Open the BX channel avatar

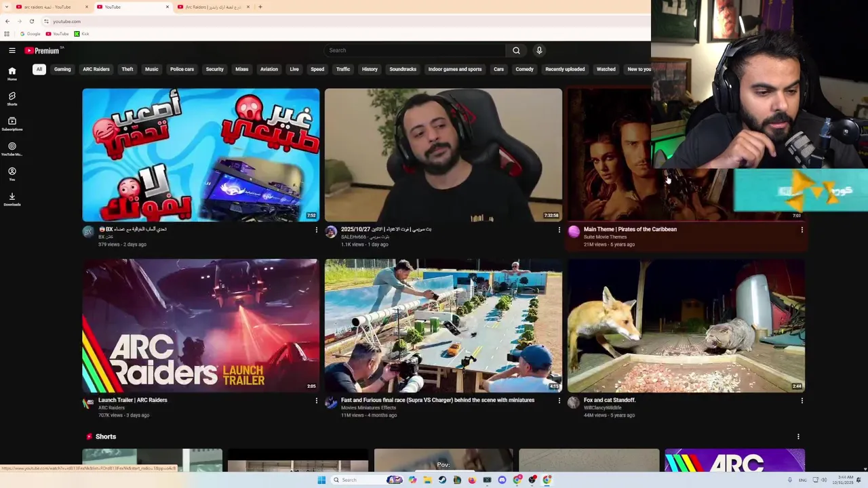[x=88, y=232]
